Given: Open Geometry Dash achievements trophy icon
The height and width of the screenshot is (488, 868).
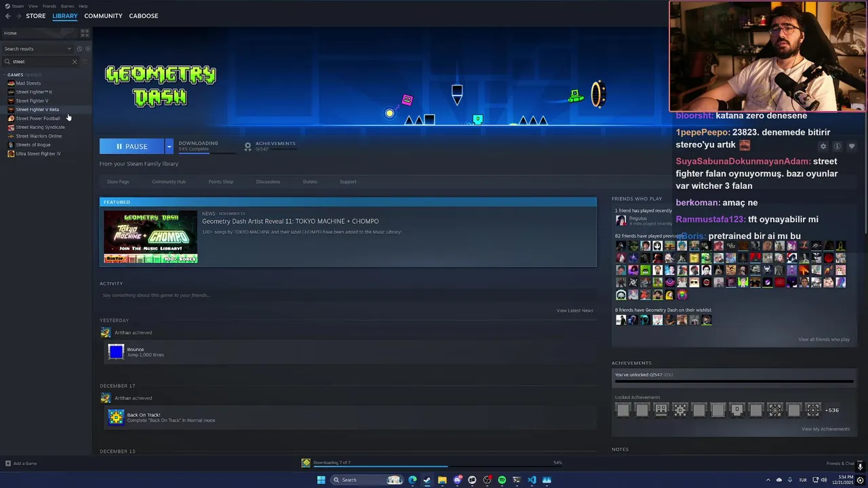Looking at the screenshot, I should (x=248, y=146).
